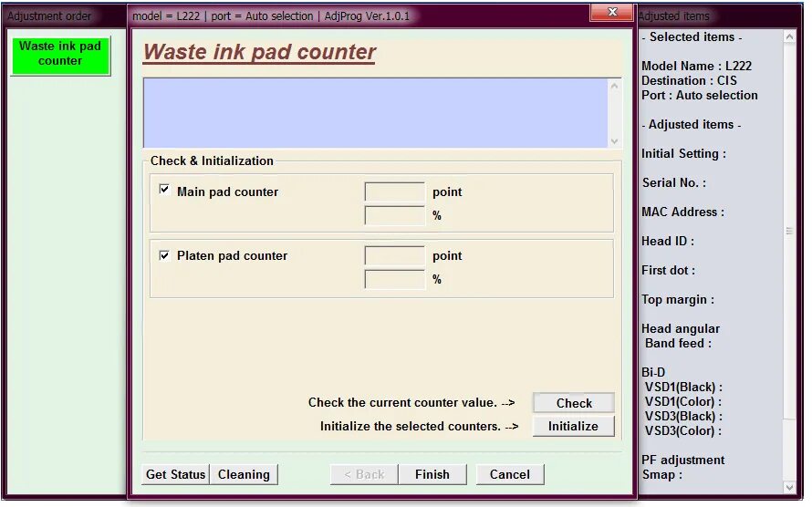This screenshot has width=812, height=507.
Task: Click the 'Main pad counter' label
Action: 227,191
